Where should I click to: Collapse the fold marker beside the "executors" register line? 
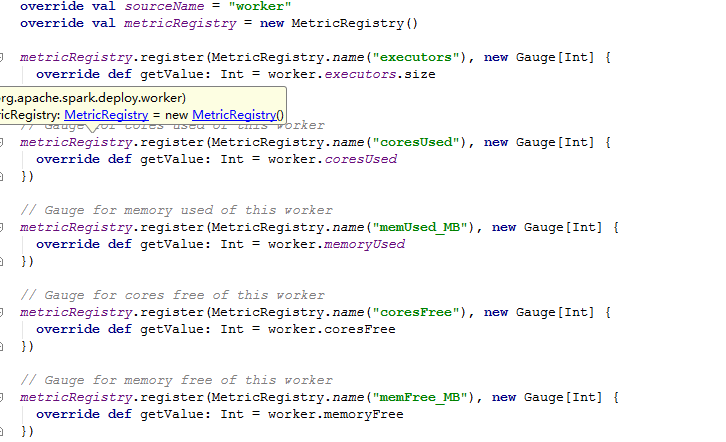pyautogui.click(x=1, y=57)
